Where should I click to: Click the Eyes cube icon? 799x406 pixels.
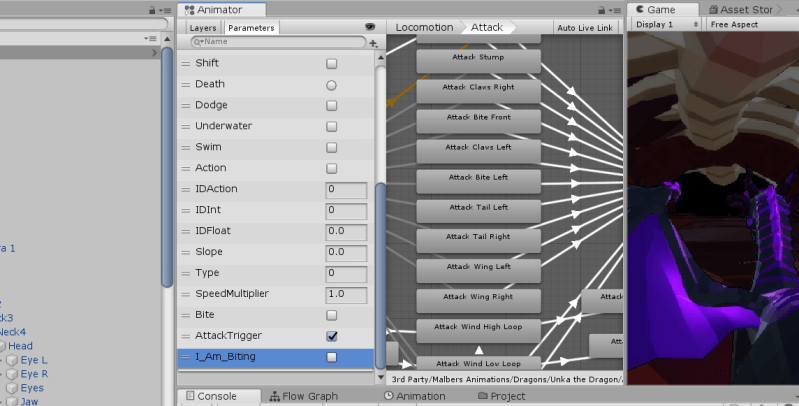pos(12,389)
